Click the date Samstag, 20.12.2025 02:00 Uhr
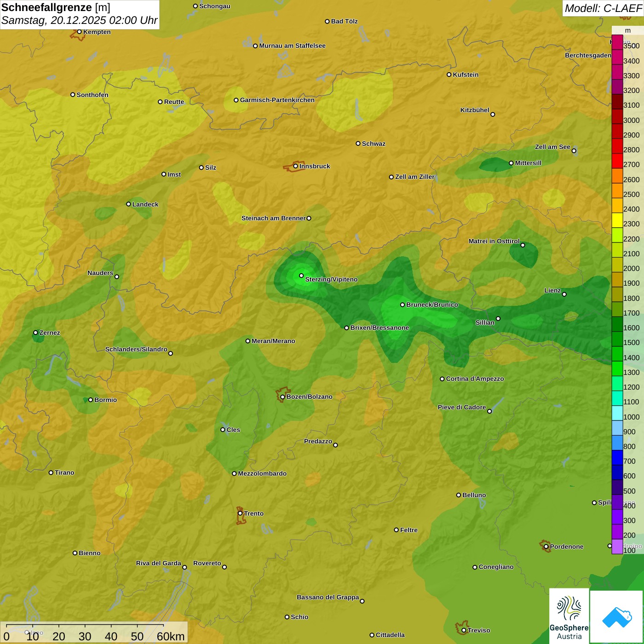The image size is (644, 644). [79, 21]
